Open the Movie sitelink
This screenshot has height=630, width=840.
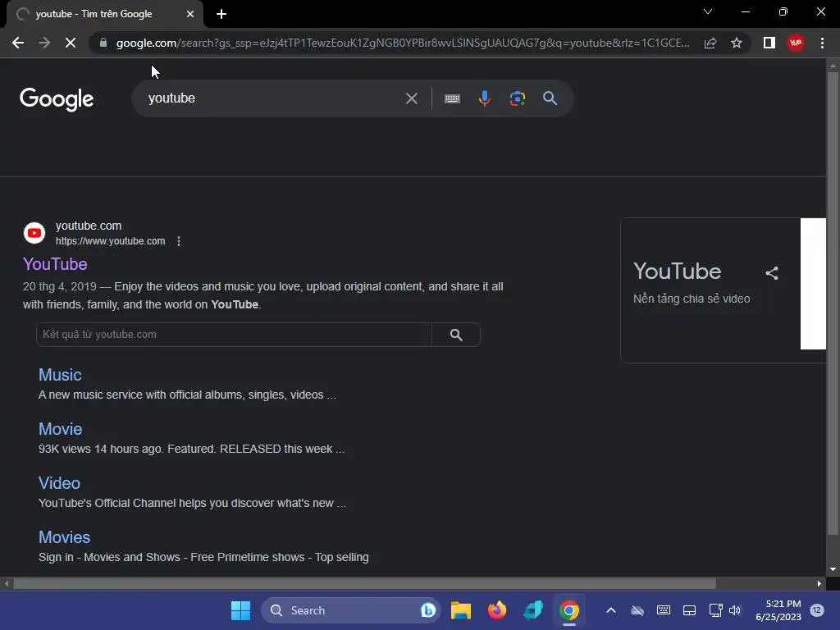(61, 429)
